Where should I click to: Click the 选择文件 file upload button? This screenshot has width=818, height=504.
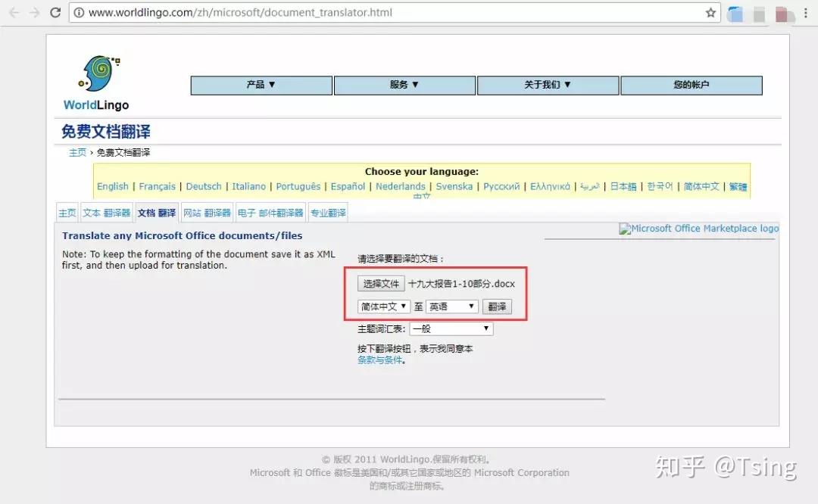(380, 283)
